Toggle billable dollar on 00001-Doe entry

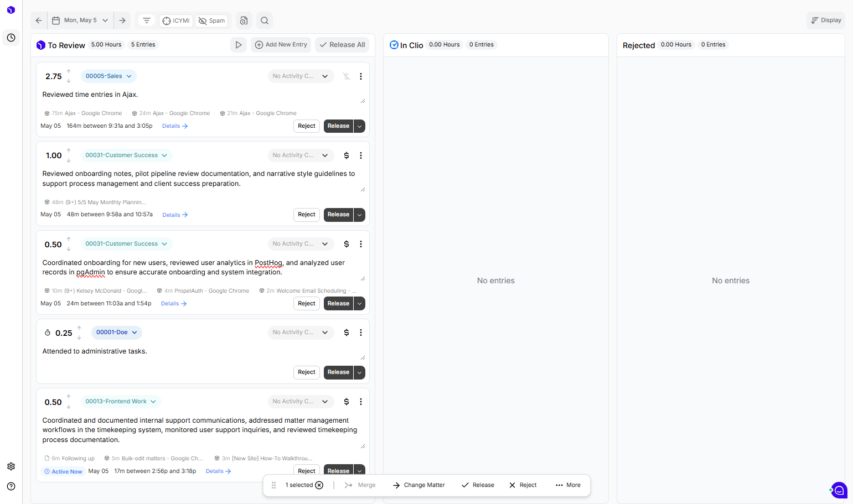pos(347,332)
